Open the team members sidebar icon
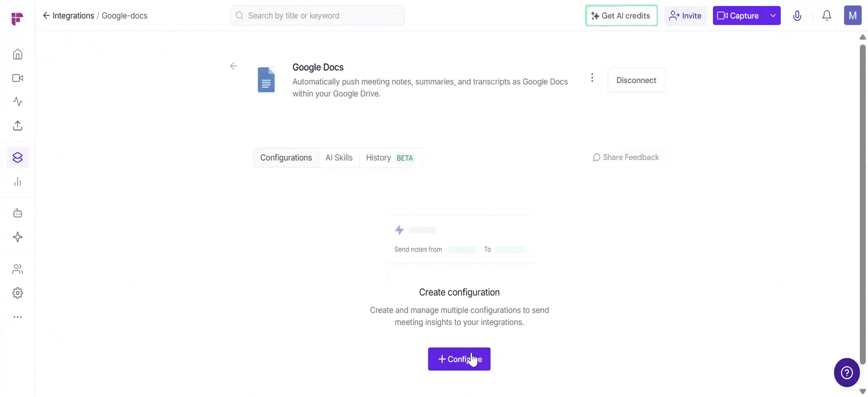The width and height of the screenshot is (868, 397). point(18,269)
